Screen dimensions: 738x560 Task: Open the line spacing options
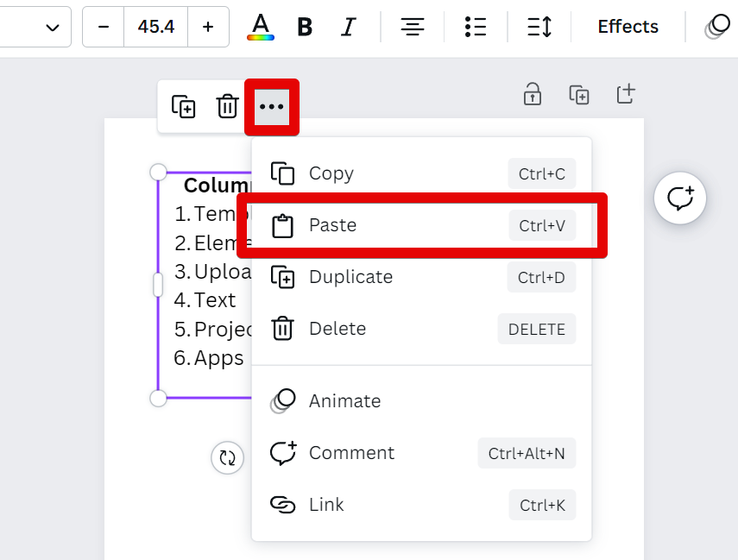539,27
